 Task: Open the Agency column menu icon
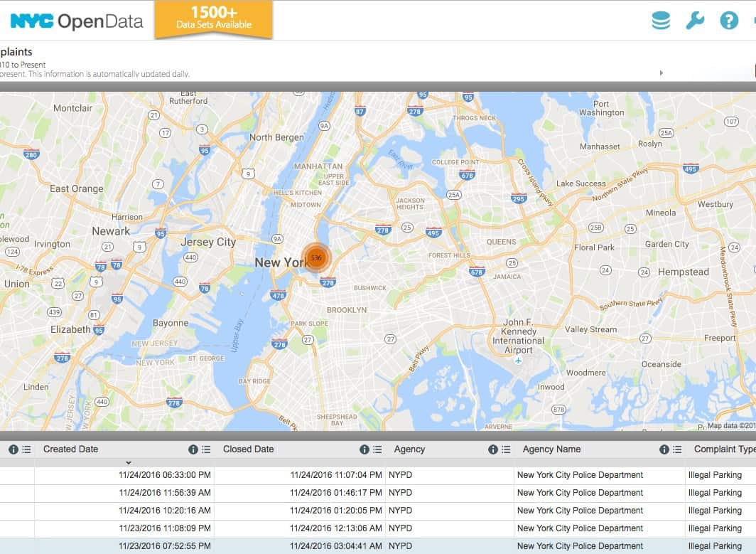(x=506, y=449)
